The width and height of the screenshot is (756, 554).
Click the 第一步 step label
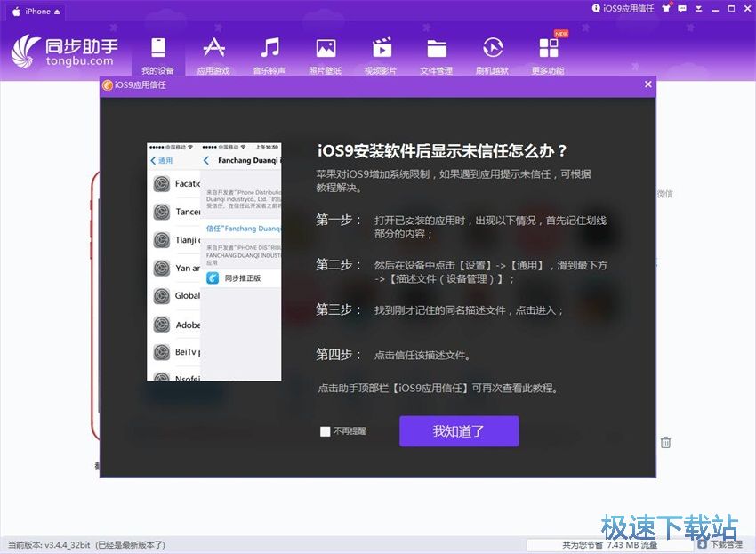pyautogui.click(x=339, y=220)
